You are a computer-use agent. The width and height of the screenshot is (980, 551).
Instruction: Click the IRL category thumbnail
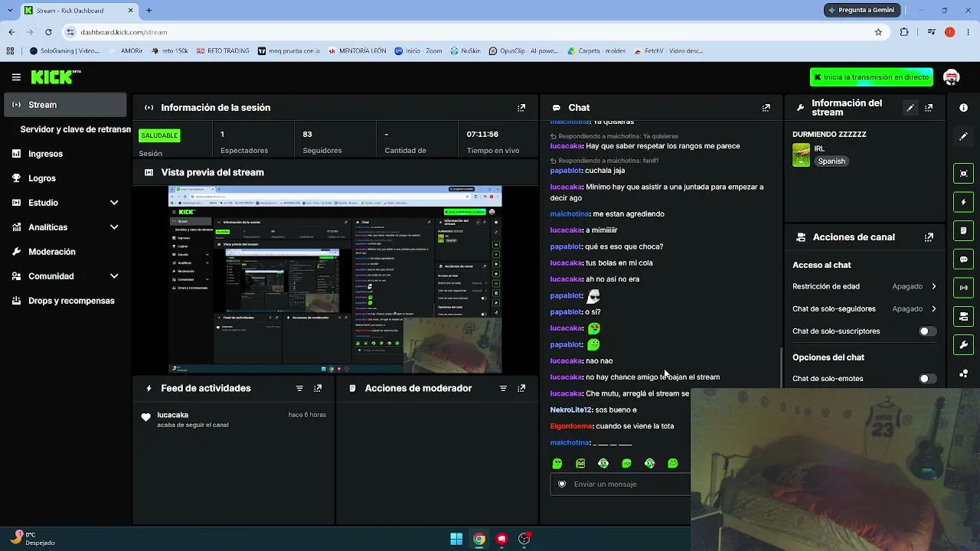(801, 155)
